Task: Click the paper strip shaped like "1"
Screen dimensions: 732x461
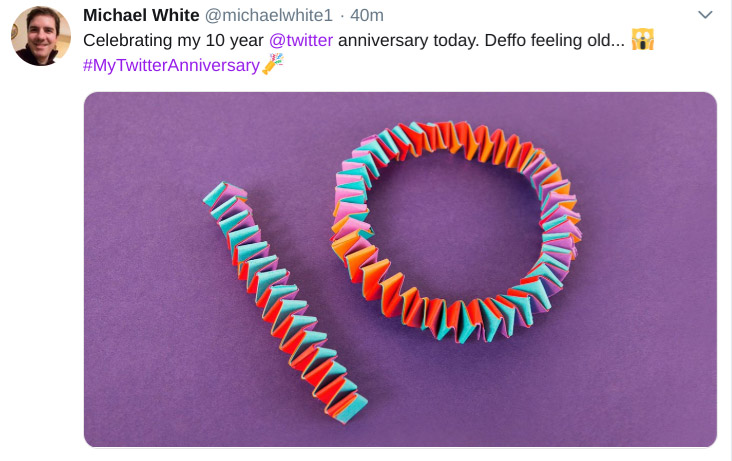Action: [285, 298]
